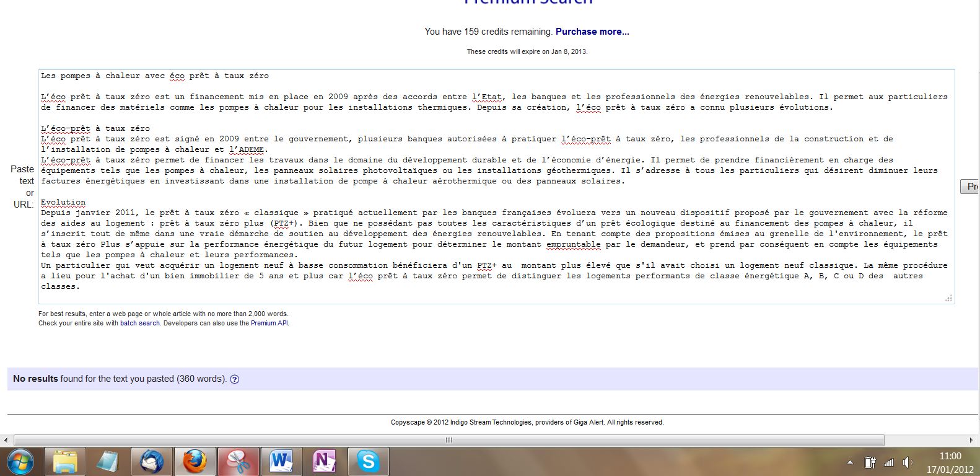
Task: Open Windows Explorer from the taskbar
Action: point(64,462)
